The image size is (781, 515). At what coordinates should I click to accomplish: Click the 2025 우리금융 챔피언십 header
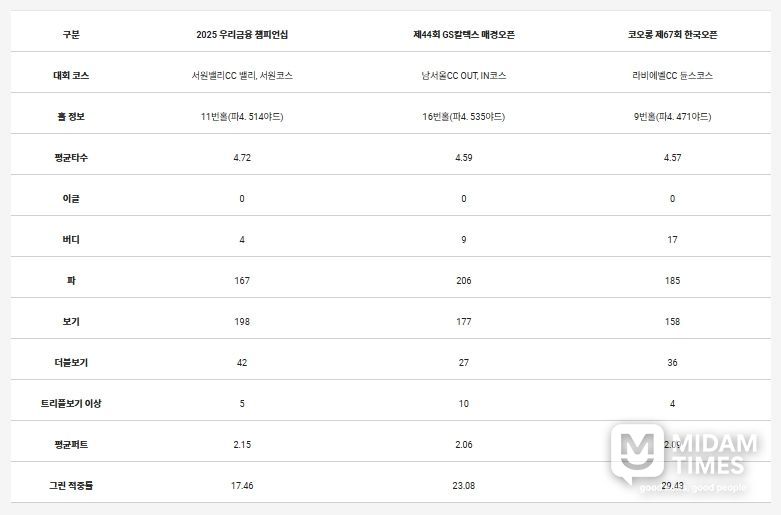242,34
